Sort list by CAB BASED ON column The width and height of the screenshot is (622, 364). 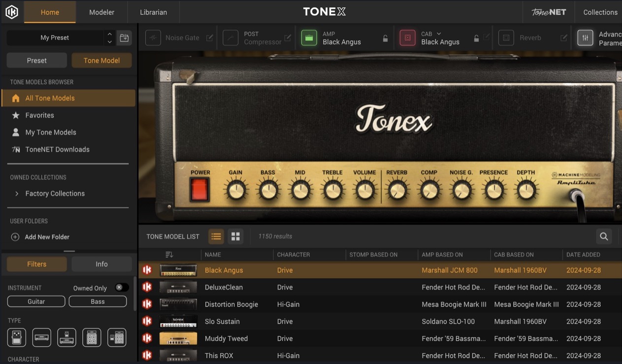click(x=514, y=255)
